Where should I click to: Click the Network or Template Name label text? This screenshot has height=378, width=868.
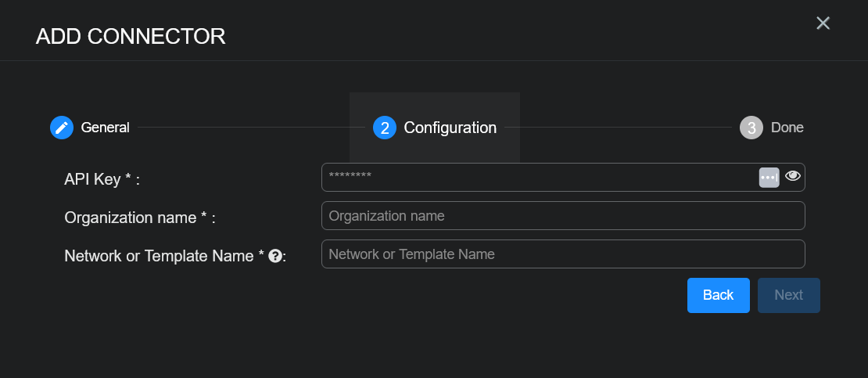tap(164, 256)
